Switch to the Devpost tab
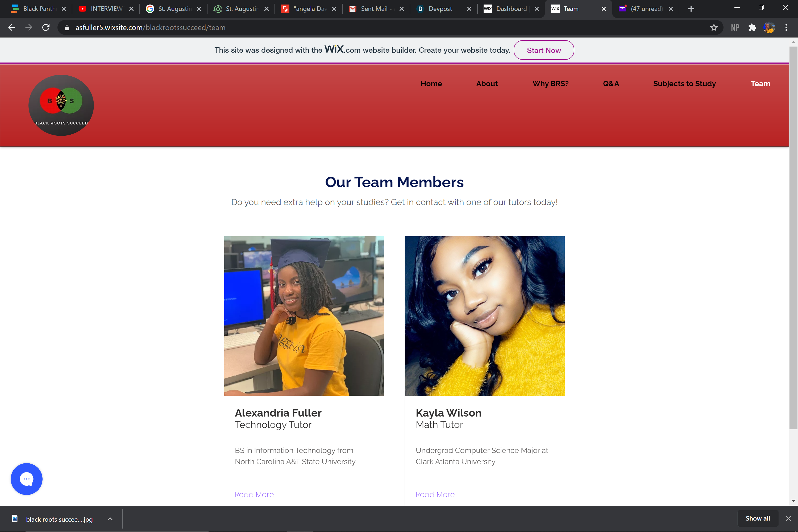 pyautogui.click(x=440, y=9)
